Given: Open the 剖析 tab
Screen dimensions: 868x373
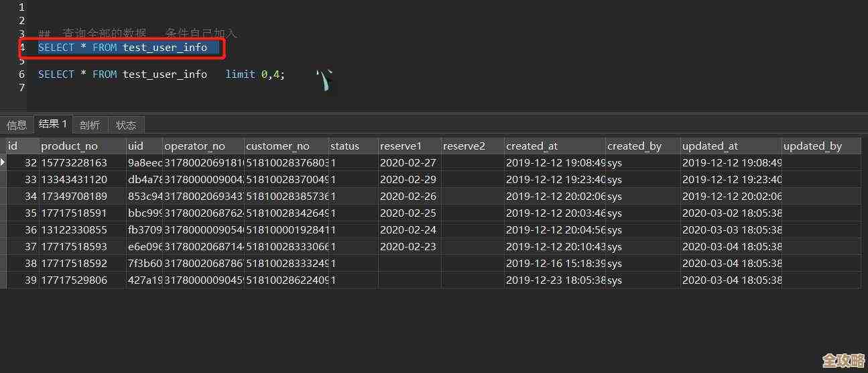Looking at the screenshot, I should pyautogui.click(x=89, y=125).
